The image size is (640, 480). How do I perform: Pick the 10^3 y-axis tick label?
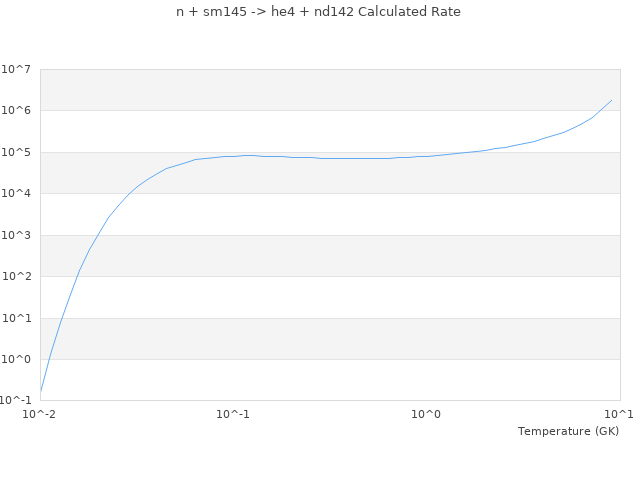16,236
